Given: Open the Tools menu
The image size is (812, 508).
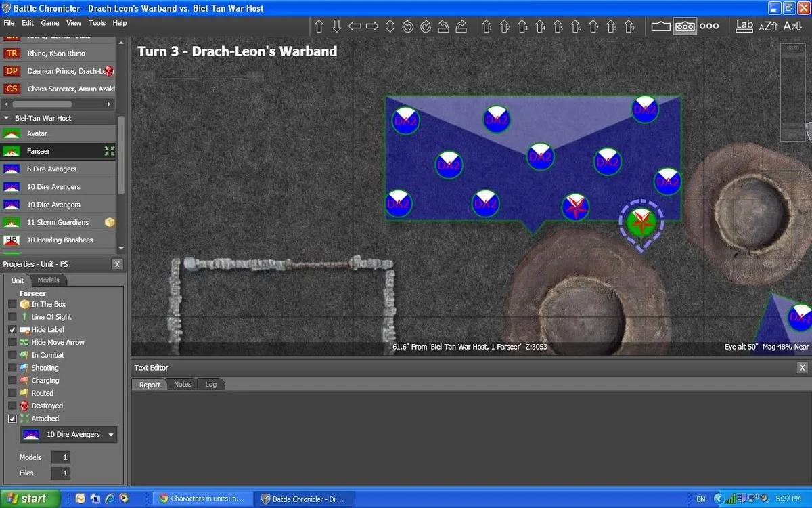Looking at the screenshot, I should click(97, 23).
